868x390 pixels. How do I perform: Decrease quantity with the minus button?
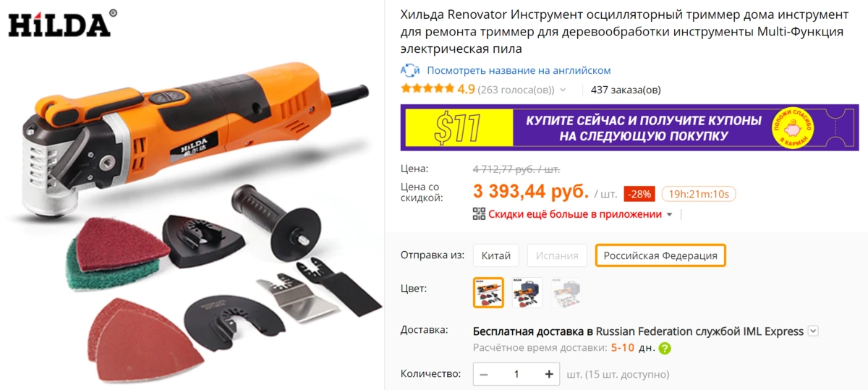pyautogui.click(x=484, y=374)
